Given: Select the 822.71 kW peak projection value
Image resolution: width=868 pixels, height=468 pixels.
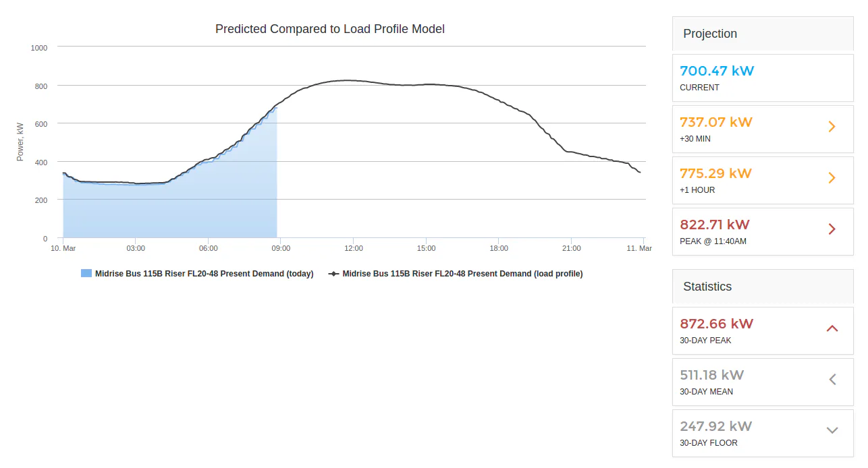Looking at the screenshot, I should pyautogui.click(x=715, y=225).
